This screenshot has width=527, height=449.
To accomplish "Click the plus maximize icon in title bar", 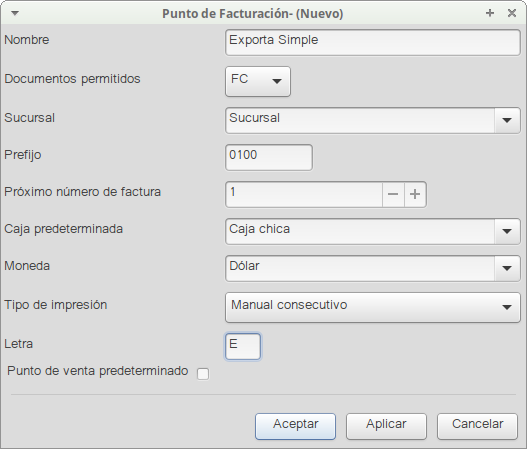I will tap(490, 13).
